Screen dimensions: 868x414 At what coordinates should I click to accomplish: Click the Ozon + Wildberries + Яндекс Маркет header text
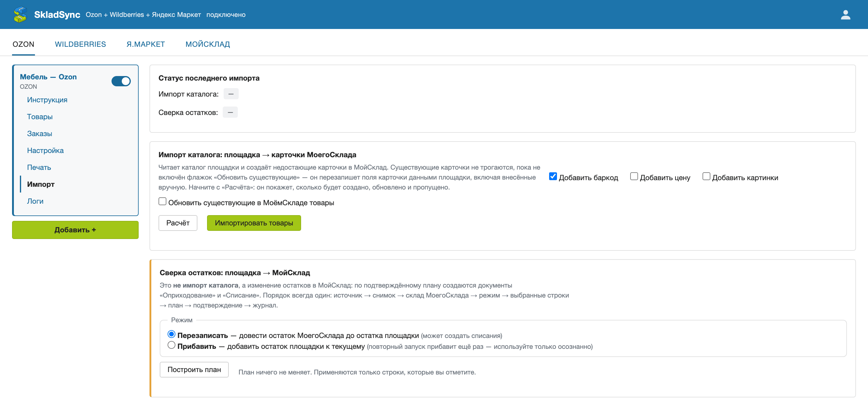[x=143, y=15]
